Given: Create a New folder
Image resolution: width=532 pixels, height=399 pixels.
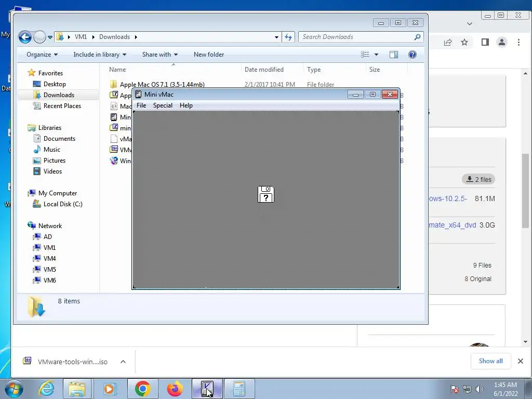Looking at the screenshot, I should (x=209, y=54).
